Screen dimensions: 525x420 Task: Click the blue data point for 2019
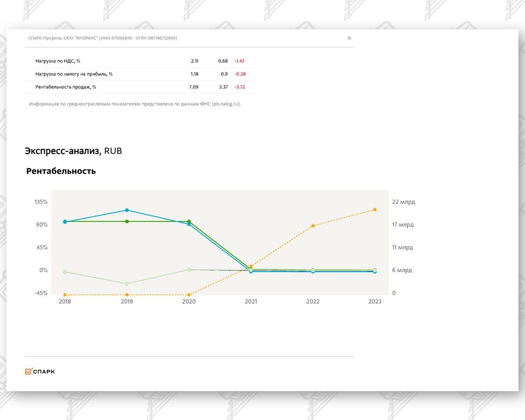pos(127,210)
